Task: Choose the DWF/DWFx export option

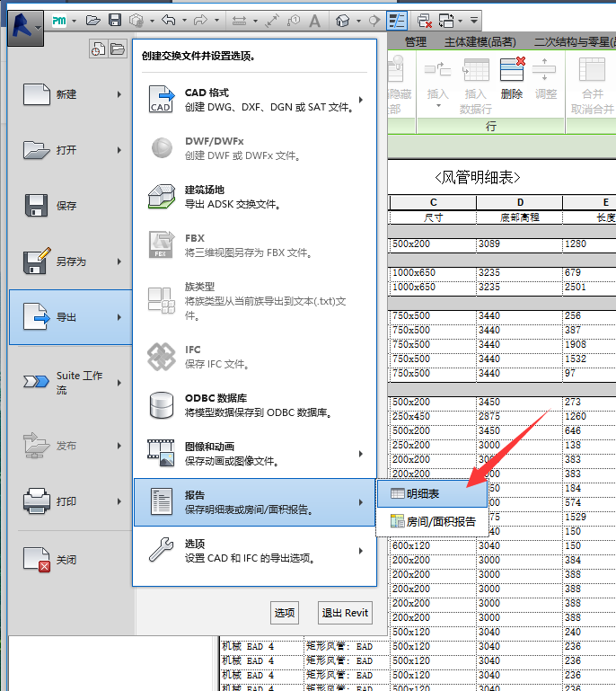Action: (254, 148)
